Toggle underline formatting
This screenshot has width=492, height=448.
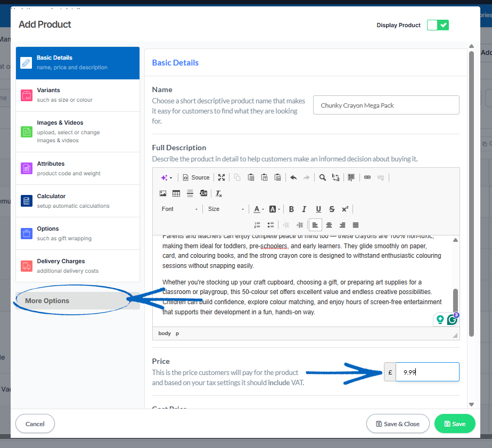(x=318, y=209)
